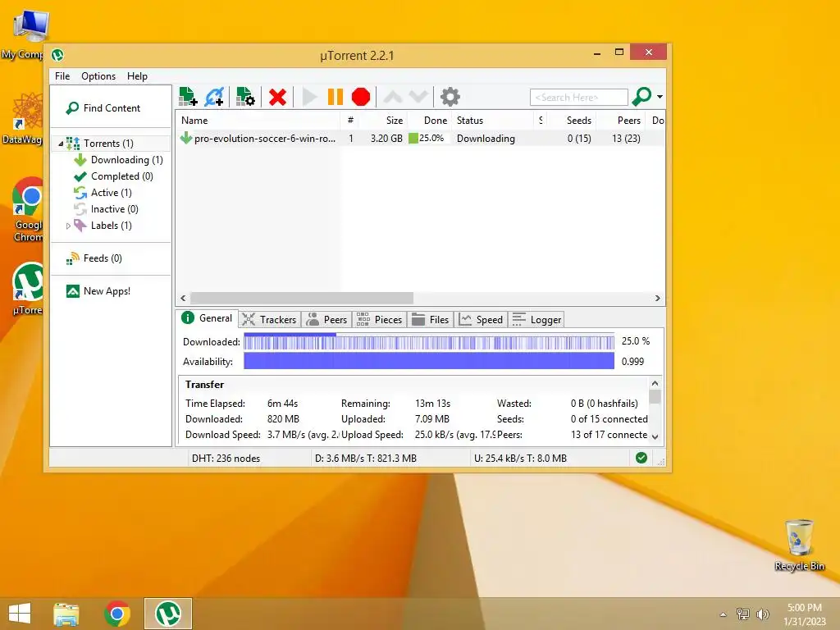
Task: Switch to the Speed tab
Action: [x=481, y=320]
